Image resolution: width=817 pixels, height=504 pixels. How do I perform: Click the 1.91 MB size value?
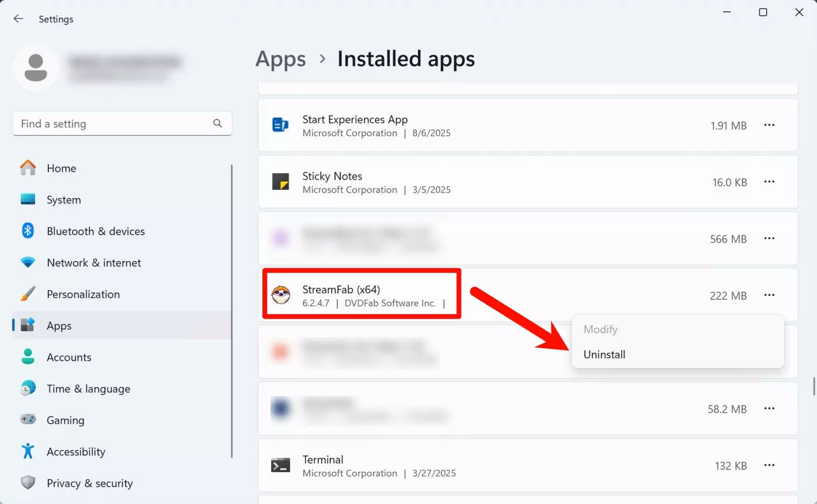[x=728, y=126]
